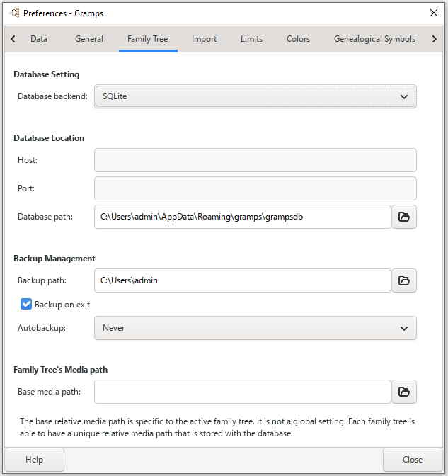
Task: Open the Genealogical Symbols tab
Action: tap(374, 39)
